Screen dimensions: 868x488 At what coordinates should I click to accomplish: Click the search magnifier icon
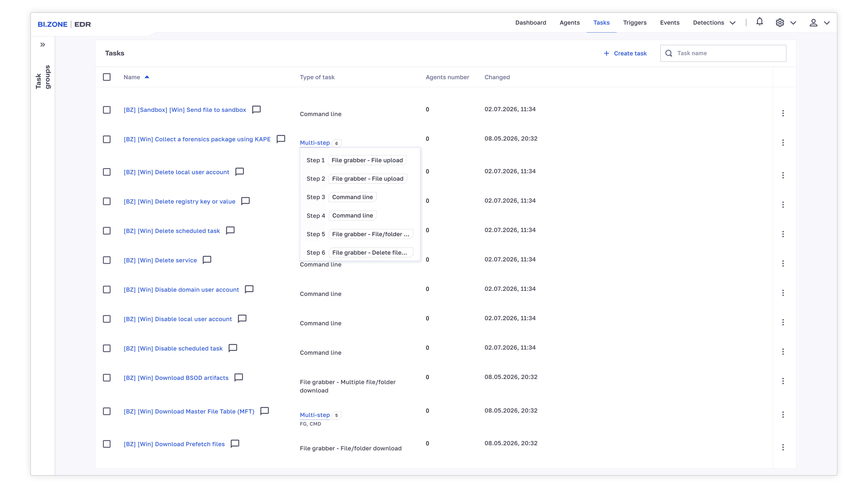[669, 53]
